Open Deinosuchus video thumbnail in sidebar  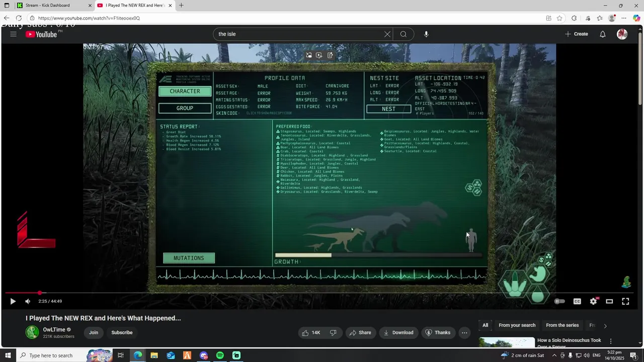click(x=507, y=342)
